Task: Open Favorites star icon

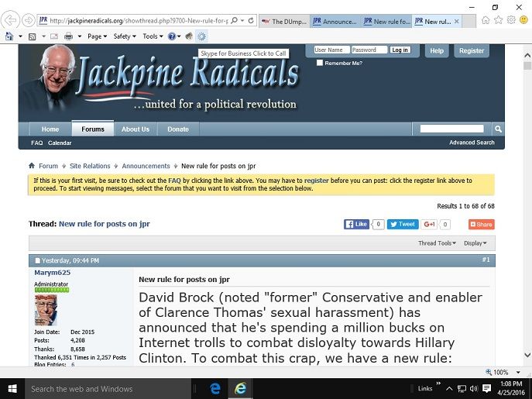Action: (x=498, y=20)
